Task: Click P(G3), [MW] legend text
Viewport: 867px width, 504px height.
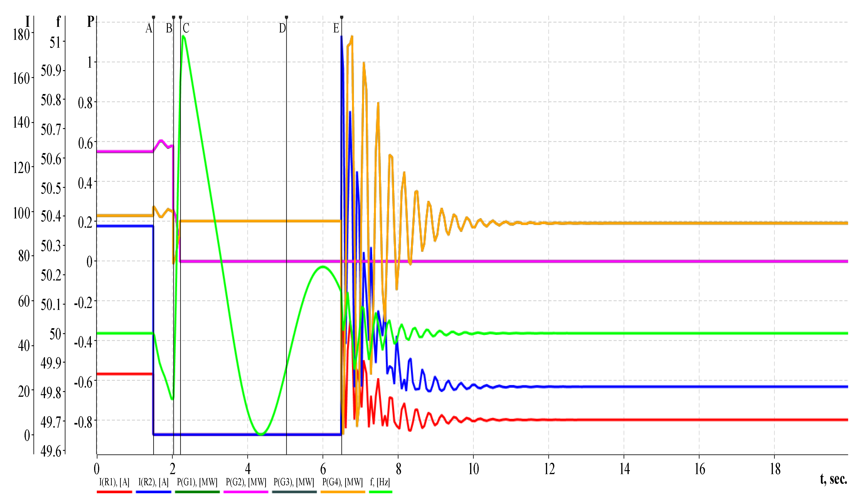Action: [294, 482]
